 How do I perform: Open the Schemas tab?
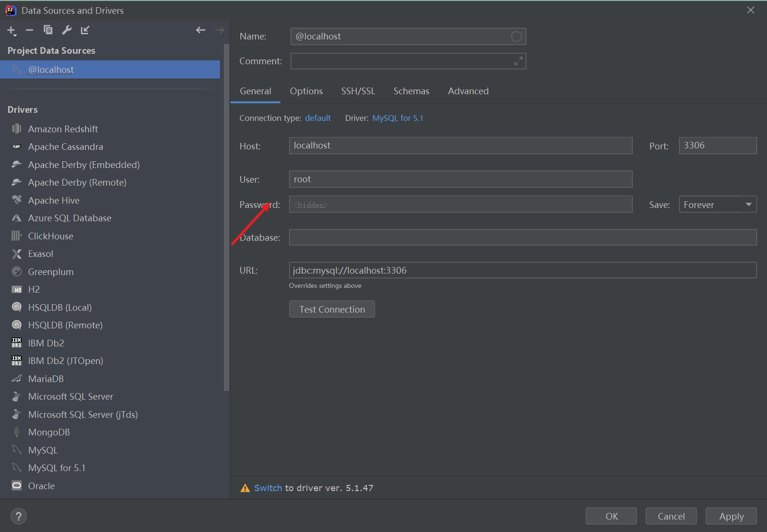pyautogui.click(x=411, y=91)
